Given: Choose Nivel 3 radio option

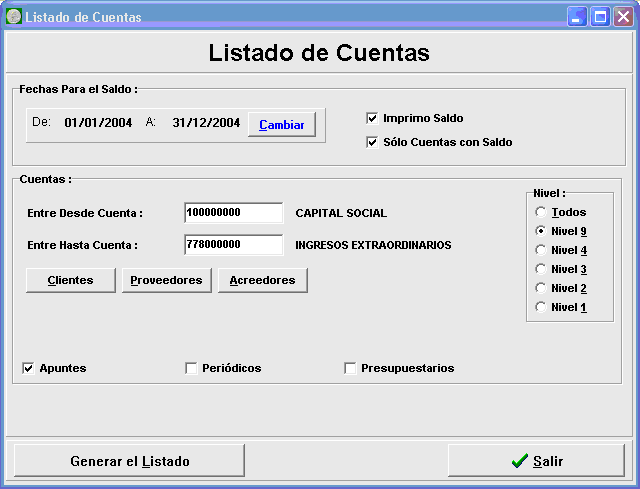Looking at the screenshot, I should tap(541, 269).
